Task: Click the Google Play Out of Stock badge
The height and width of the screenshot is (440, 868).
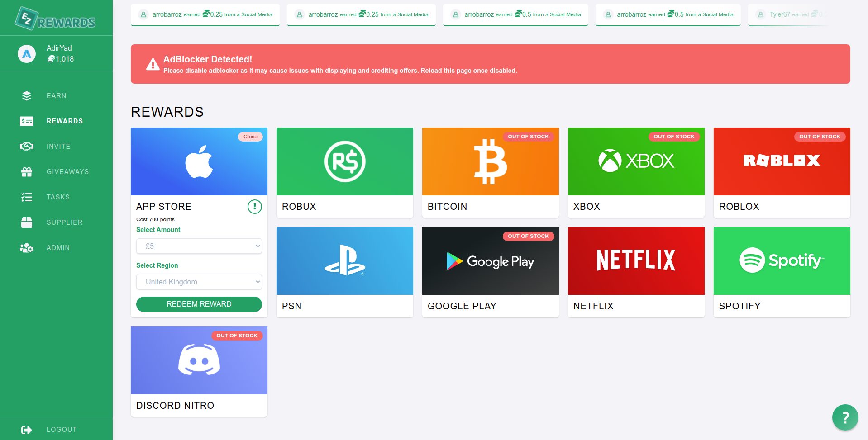Action: tap(528, 236)
